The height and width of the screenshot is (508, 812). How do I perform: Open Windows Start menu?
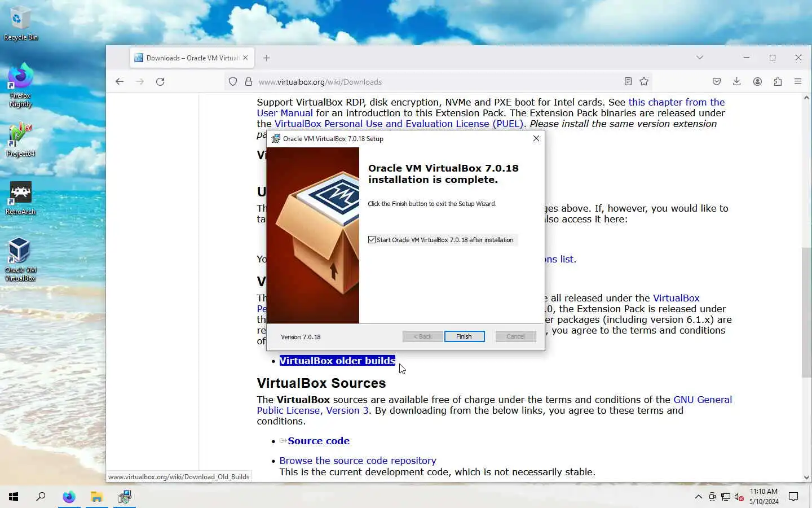[x=14, y=497]
